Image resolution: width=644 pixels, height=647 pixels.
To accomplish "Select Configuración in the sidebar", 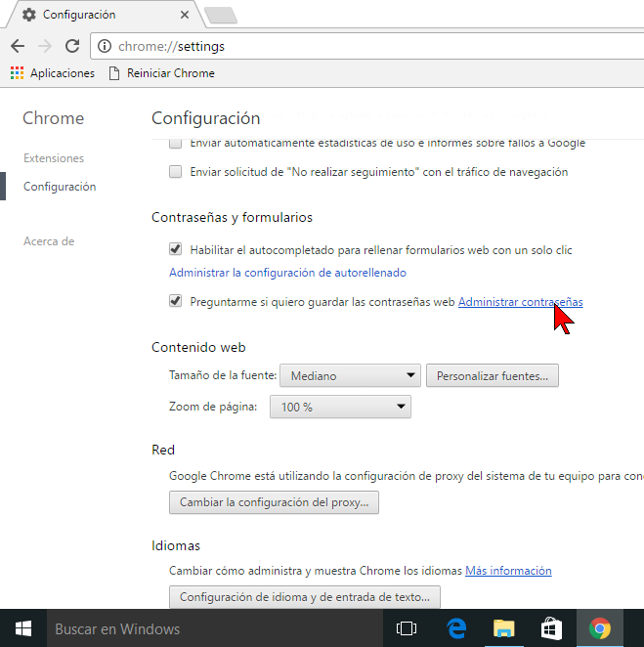I will tap(60, 187).
